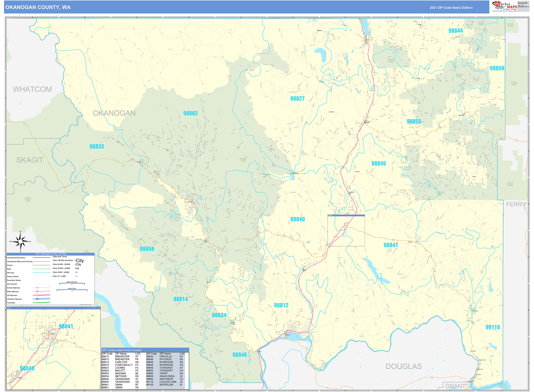Viewport: 534px width, 392px height.
Task: Click International Boundaries legend entry
Action: tap(16, 258)
